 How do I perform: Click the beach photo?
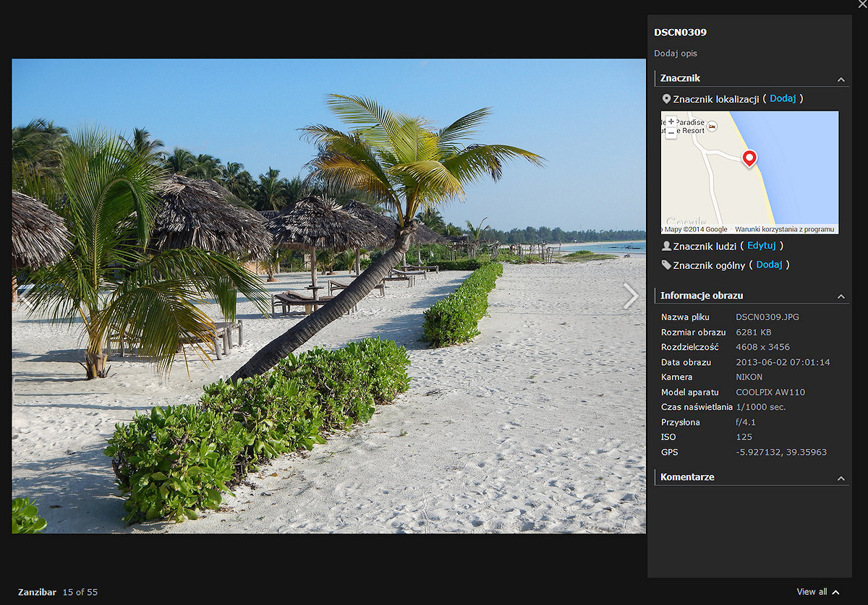(x=328, y=296)
